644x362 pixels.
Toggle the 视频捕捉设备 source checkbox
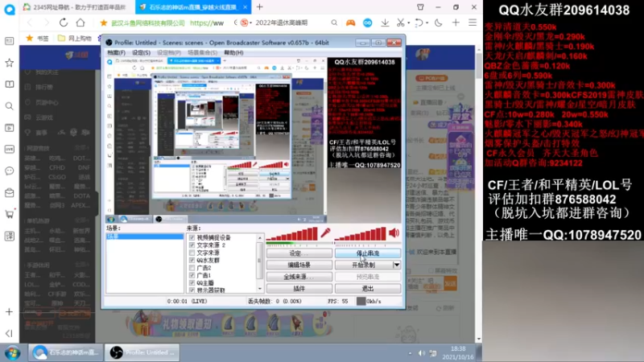coord(192,237)
